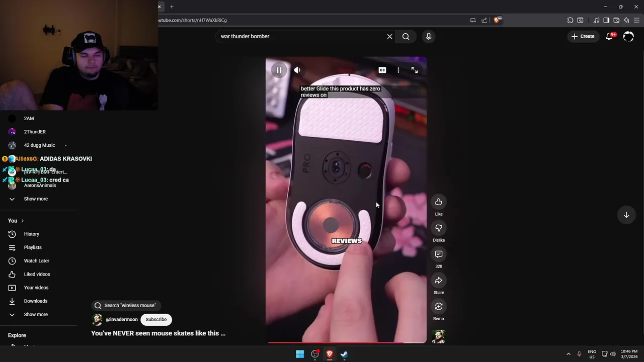Open the Short title 'You've NEVER seen mouse skates'
The width and height of the screenshot is (644, 362).
(158, 333)
